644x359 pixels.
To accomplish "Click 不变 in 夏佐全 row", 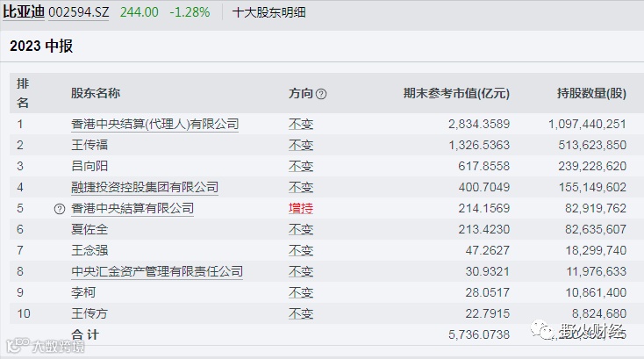I will pos(301,229).
